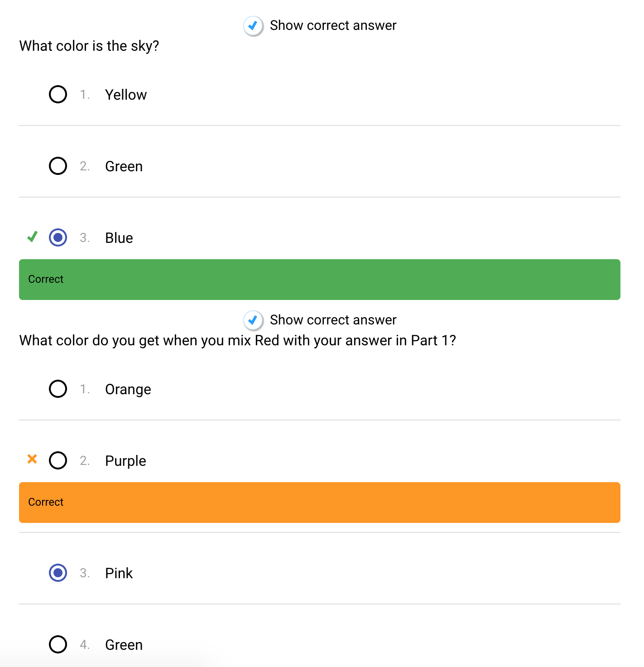644x667 pixels.
Task: Click the question text about mixing Red
Action: (x=237, y=340)
